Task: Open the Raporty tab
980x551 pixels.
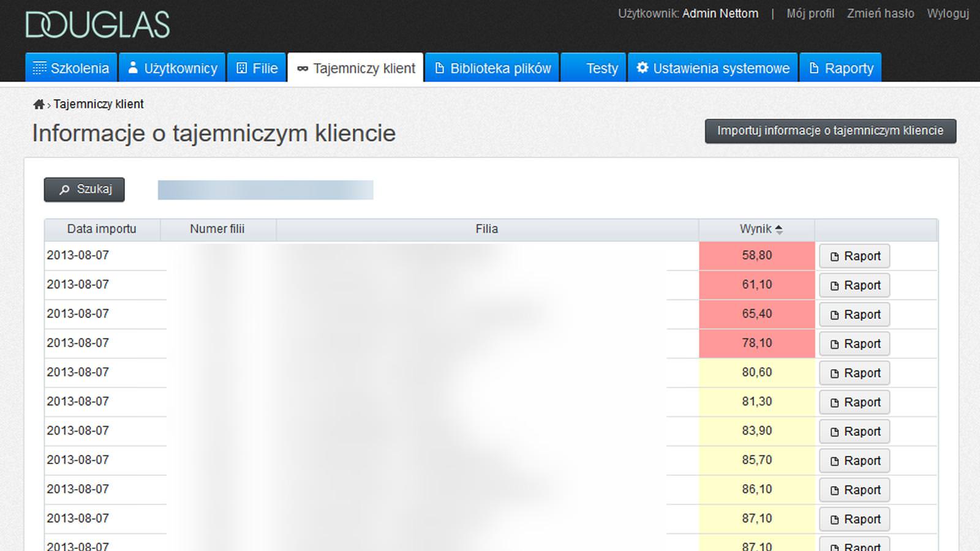Action: tap(841, 68)
